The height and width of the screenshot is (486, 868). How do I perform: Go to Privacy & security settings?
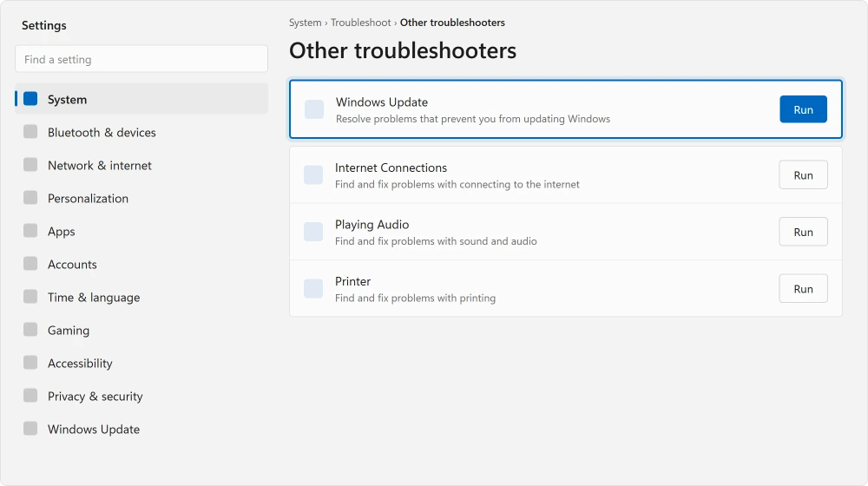pos(141,397)
